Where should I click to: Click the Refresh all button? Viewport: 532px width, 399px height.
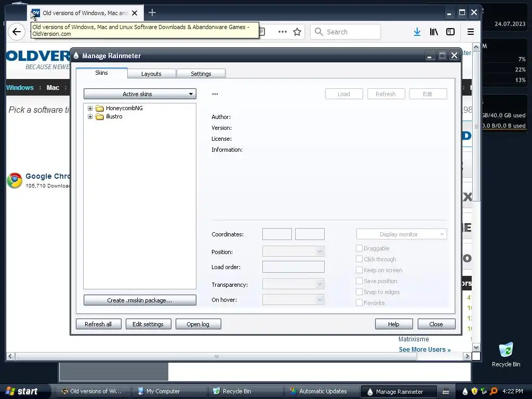click(98, 324)
